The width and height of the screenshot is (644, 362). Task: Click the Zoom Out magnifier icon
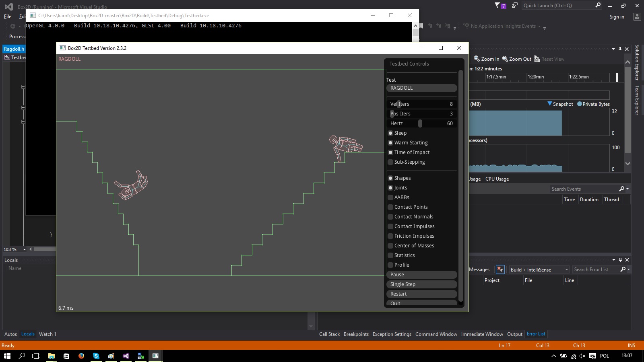pyautogui.click(x=505, y=59)
